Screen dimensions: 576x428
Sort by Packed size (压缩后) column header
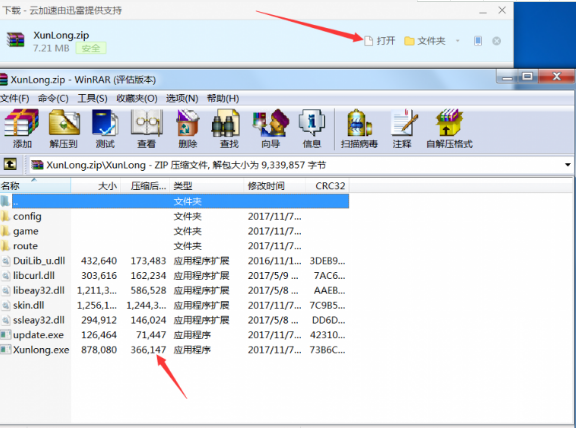(145, 186)
